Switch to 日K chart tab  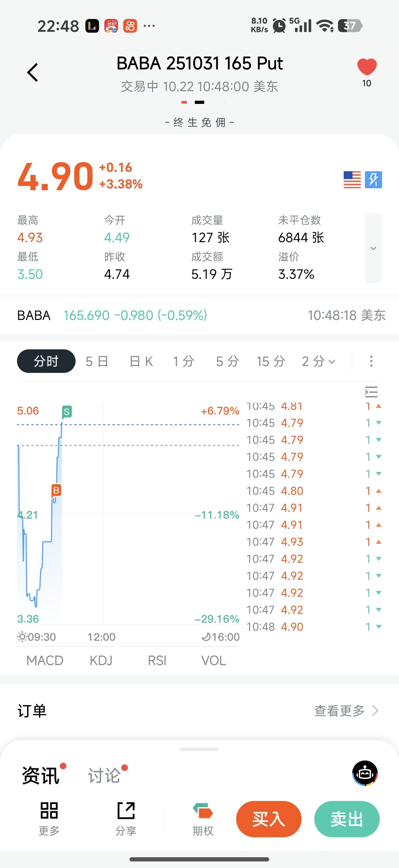point(141,361)
